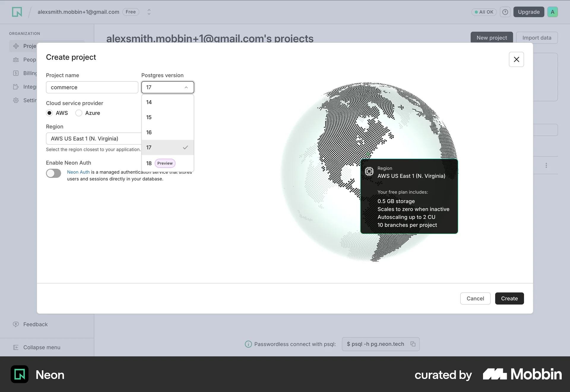The height and width of the screenshot is (392, 570).
Task: Click the Cancel button
Action: click(475, 298)
